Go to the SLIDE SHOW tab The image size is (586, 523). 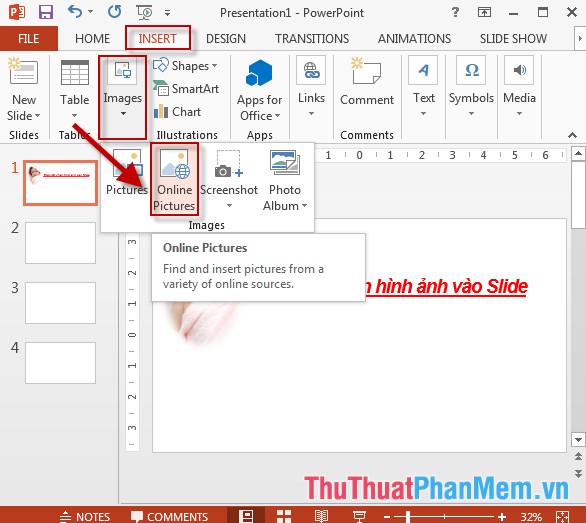coord(513,39)
